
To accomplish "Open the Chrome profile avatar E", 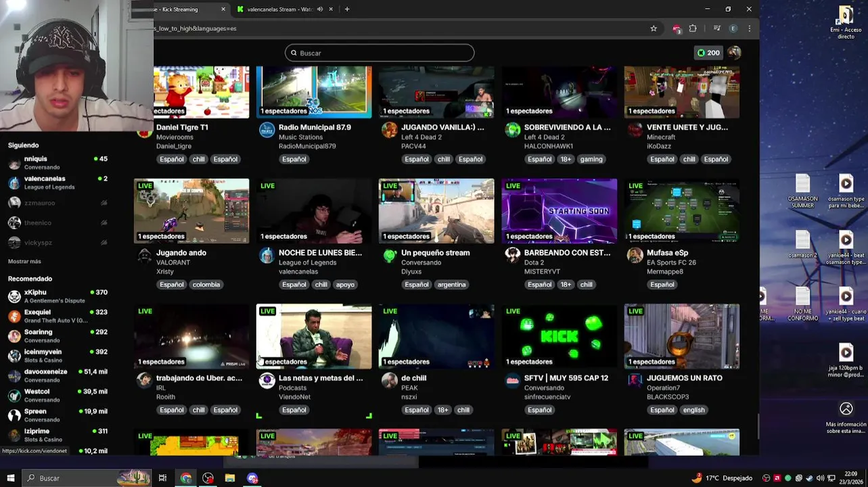I will click(x=733, y=28).
